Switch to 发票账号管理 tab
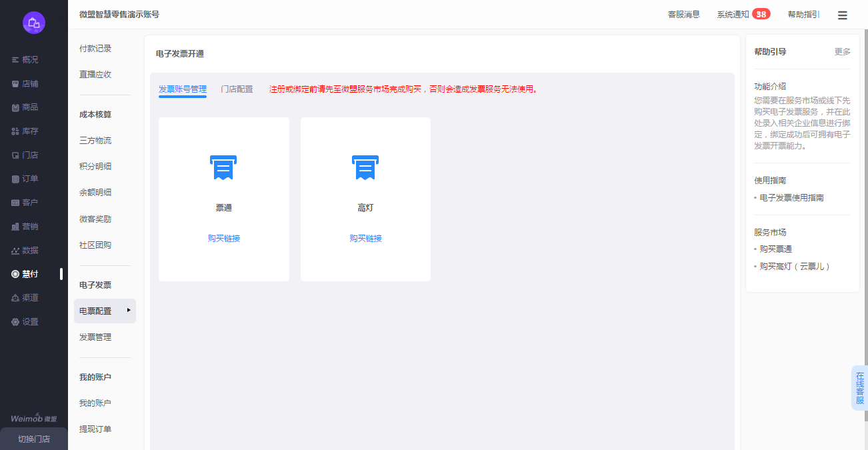Screen dimensions: 868x450 (x=183, y=89)
